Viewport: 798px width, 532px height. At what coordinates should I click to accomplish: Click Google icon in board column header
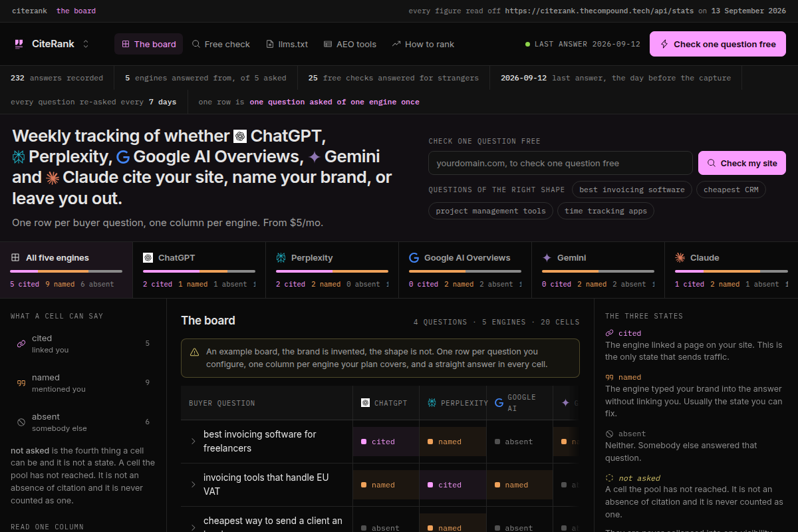coord(499,403)
